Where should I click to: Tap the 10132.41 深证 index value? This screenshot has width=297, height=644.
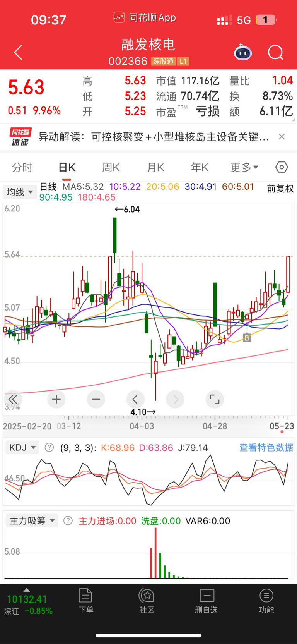27,599
